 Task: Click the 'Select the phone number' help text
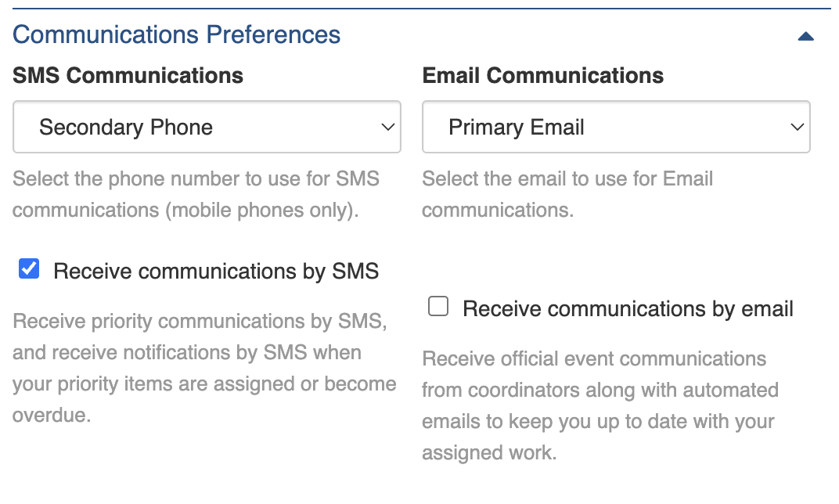196,179
